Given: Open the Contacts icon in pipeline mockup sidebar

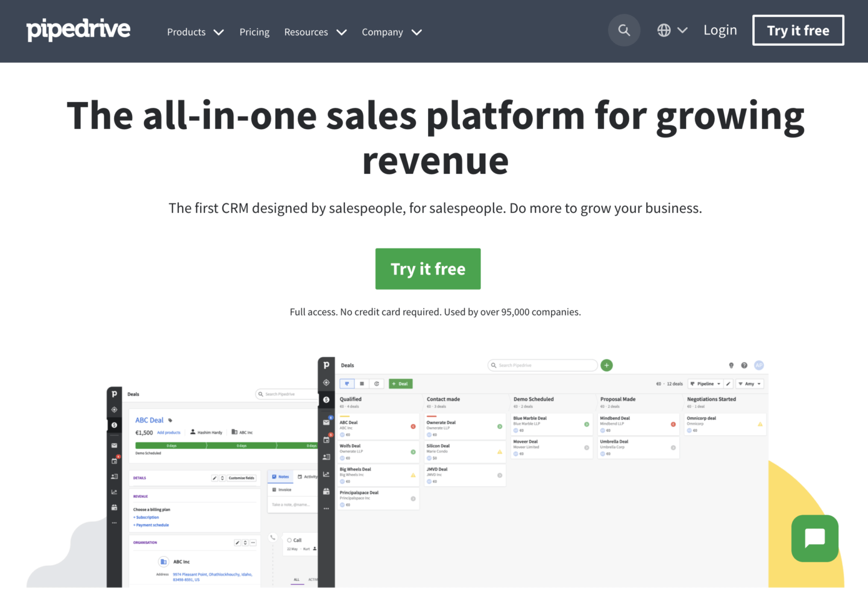Looking at the screenshot, I should (326, 457).
